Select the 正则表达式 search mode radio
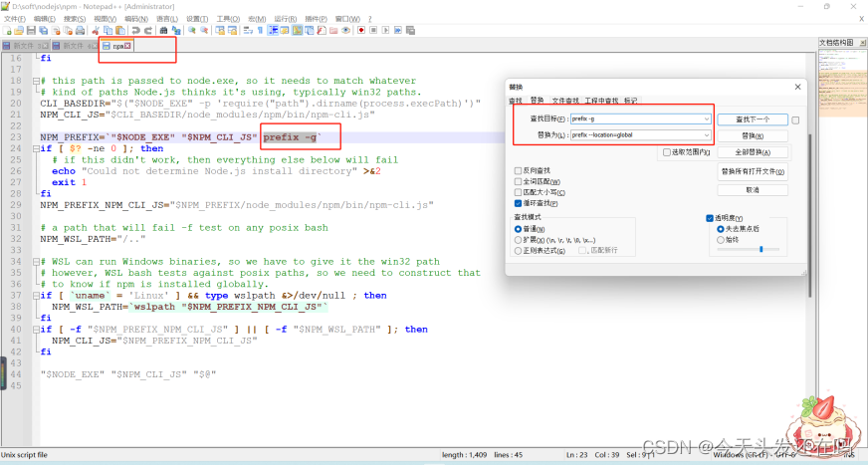Screen dimensions: 868x466 pyautogui.click(x=519, y=251)
